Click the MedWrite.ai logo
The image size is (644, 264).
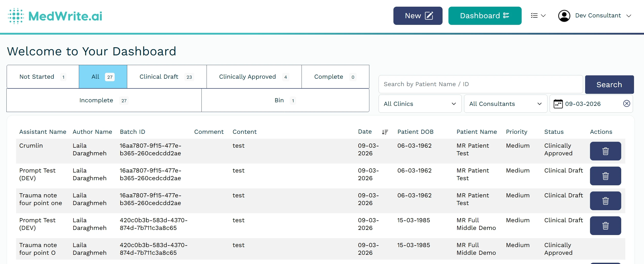click(55, 16)
